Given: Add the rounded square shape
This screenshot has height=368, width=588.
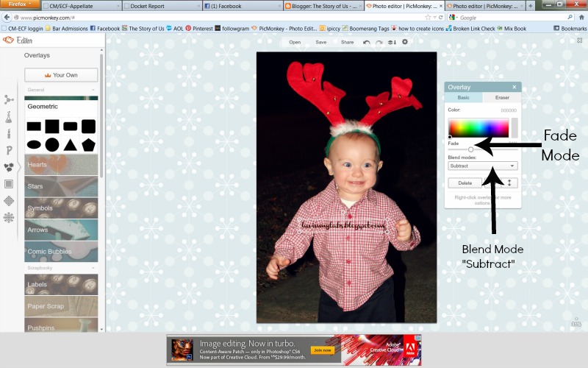Looking at the screenshot, I should click(x=88, y=127).
